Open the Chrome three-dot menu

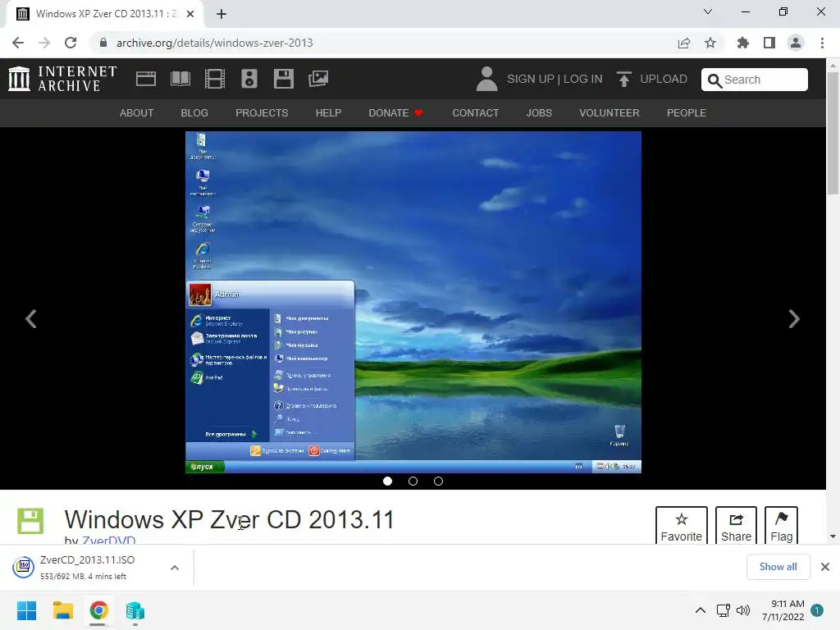[822, 43]
